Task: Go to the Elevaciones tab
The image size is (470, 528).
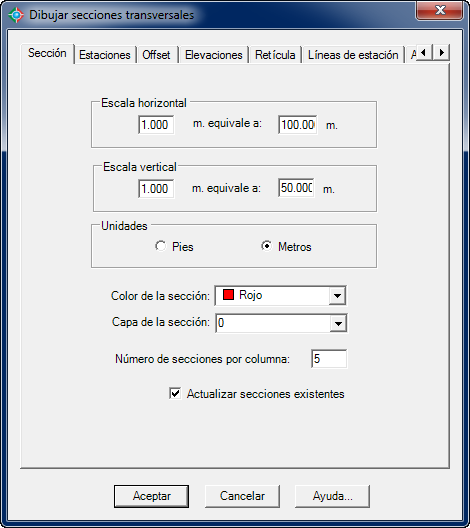Action: pos(213,55)
